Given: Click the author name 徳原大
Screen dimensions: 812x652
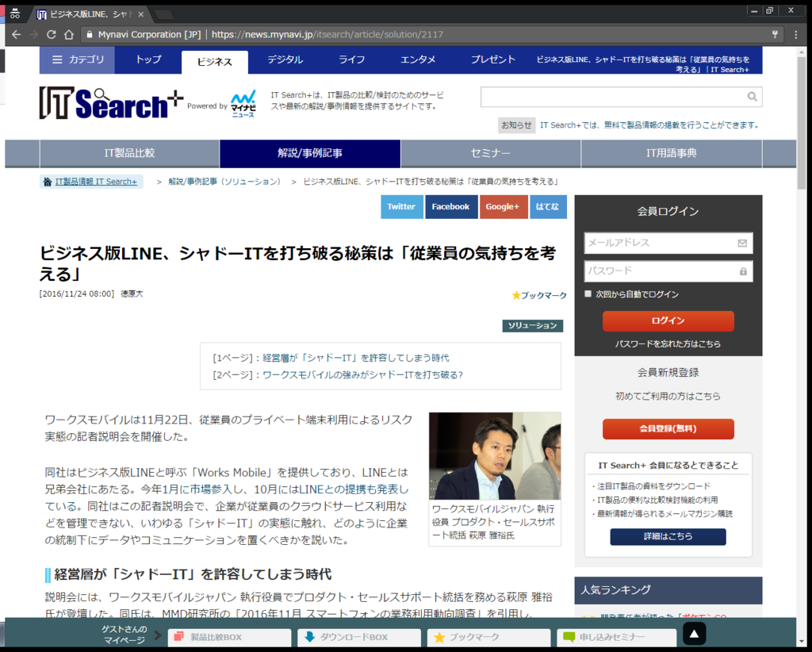Looking at the screenshot, I should [x=132, y=294].
